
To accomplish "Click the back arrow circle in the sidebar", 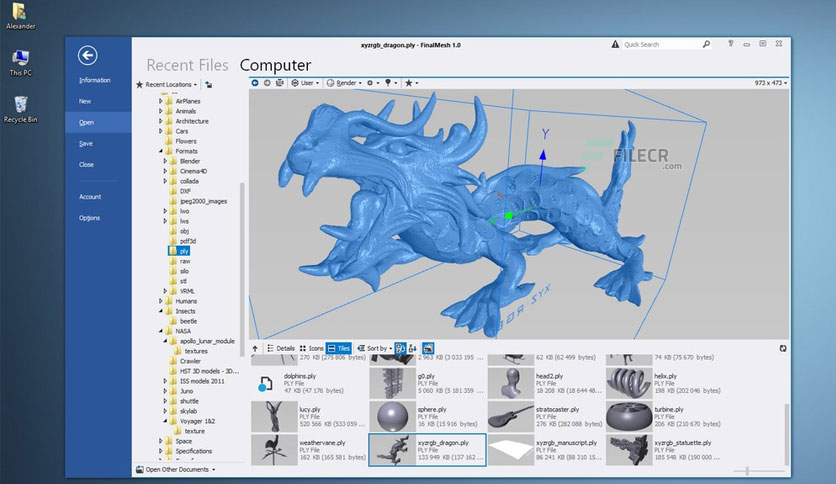I will pos(87,55).
